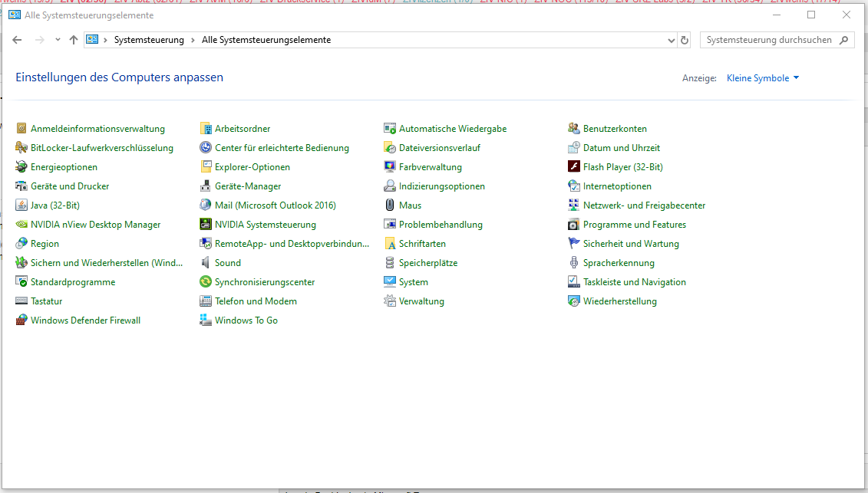Select the 'Alle Systemsteuerungselemente' breadcrumb
868x493 pixels.
(266, 40)
